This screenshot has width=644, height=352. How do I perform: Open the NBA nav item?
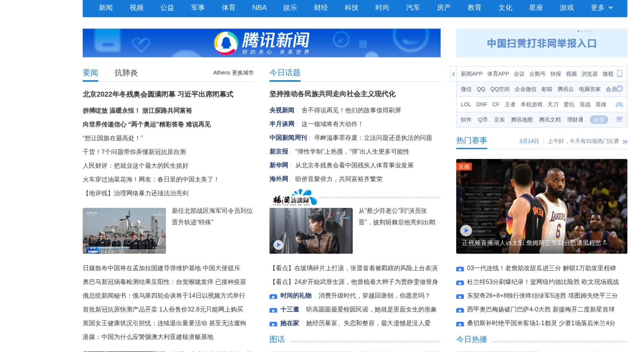[x=259, y=7]
